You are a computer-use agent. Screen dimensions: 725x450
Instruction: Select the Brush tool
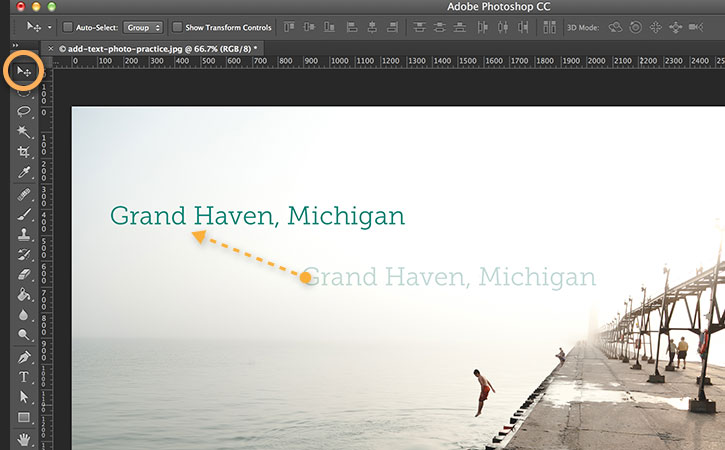click(x=23, y=214)
